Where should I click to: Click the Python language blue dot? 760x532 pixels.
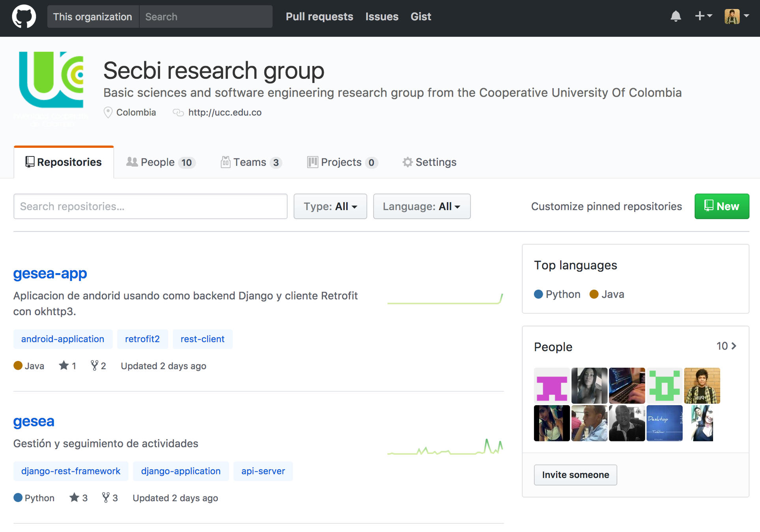click(x=538, y=294)
